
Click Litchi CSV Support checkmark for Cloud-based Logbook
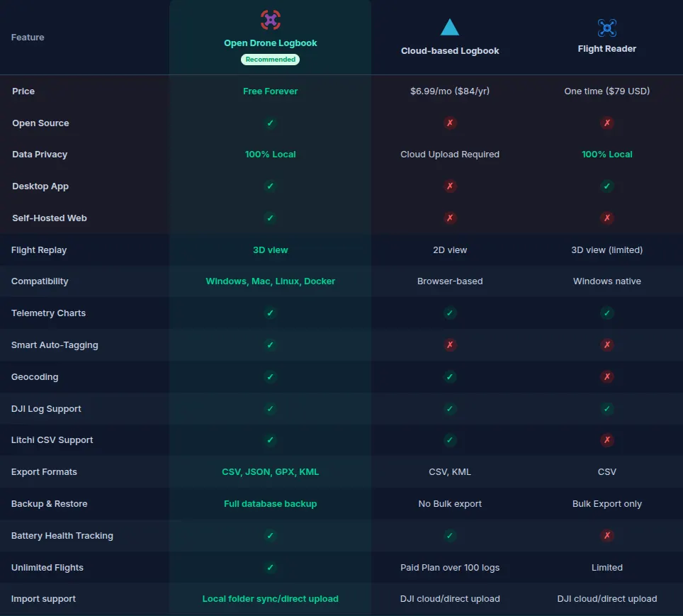coord(450,440)
